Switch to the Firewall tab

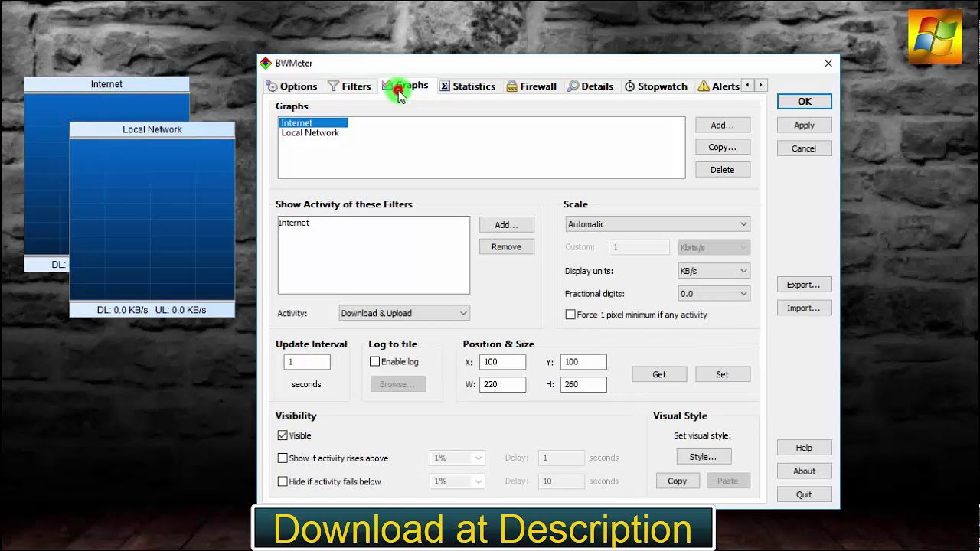(531, 86)
